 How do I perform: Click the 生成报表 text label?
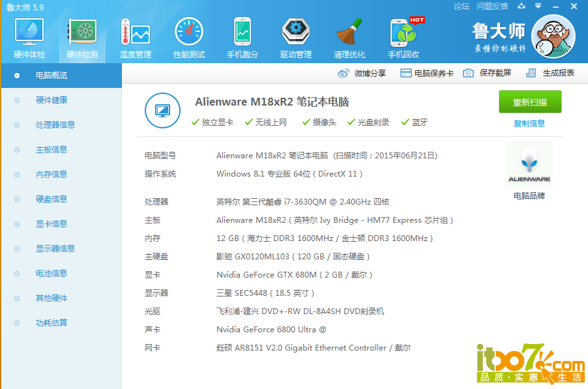tap(559, 73)
